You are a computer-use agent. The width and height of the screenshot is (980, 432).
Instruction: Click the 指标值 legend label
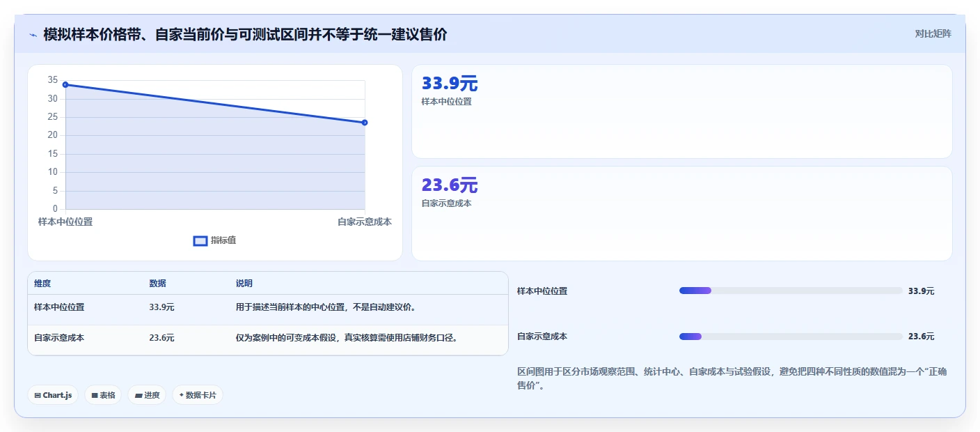pos(223,240)
